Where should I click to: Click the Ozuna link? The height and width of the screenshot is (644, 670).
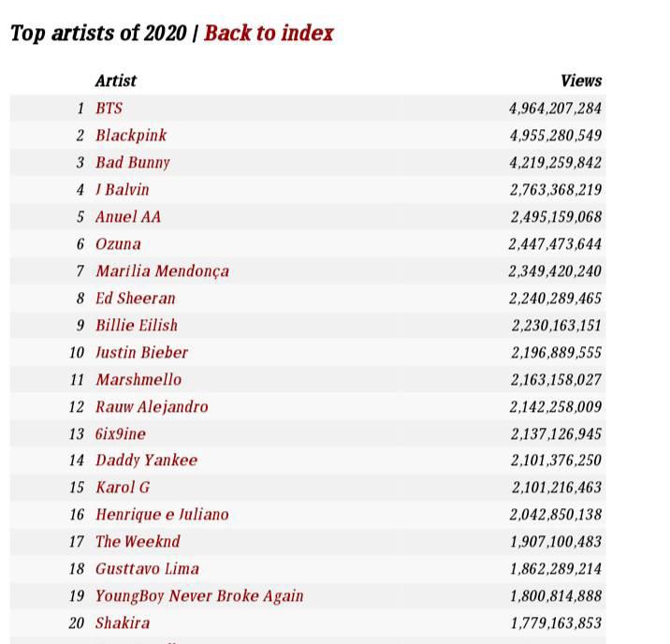[x=118, y=243]
